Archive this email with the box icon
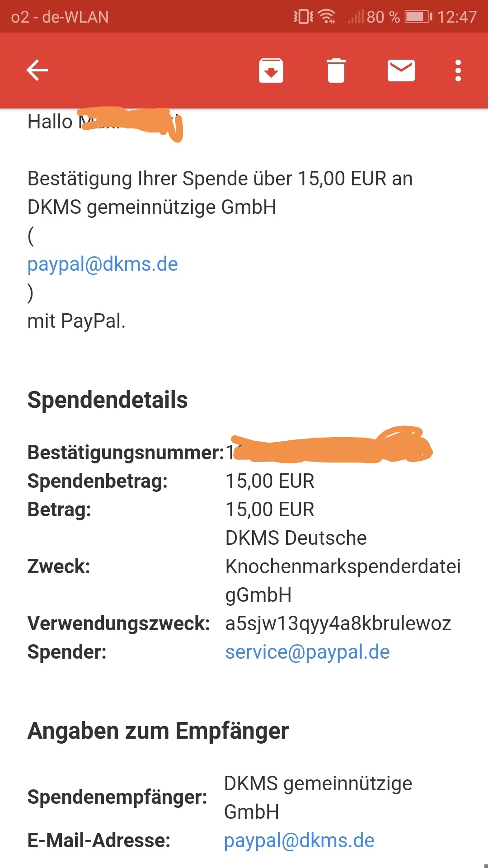The width and height of the screenshot is (488, 868). click(x=271, y=71)
